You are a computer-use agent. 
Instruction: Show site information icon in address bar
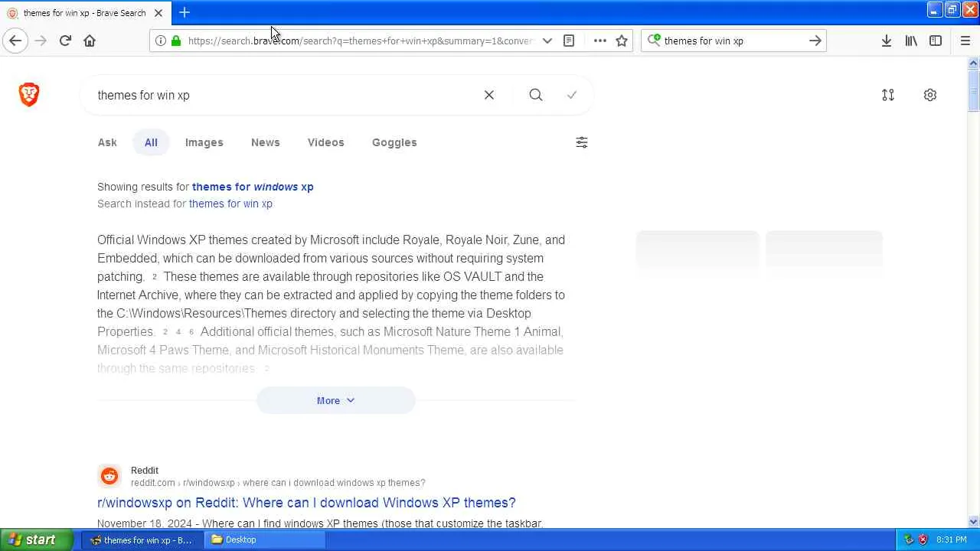(161, 41)
